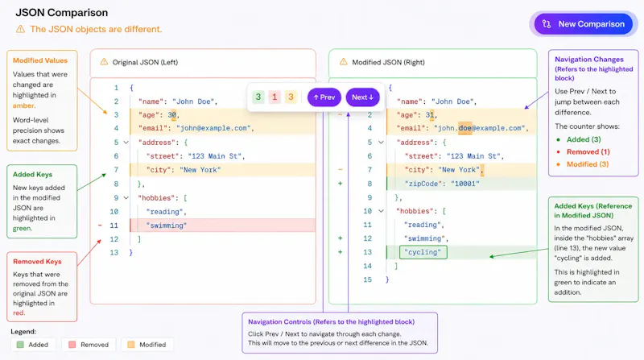Go to next difference with Next

pyautogui.click(x=362, y=97)
